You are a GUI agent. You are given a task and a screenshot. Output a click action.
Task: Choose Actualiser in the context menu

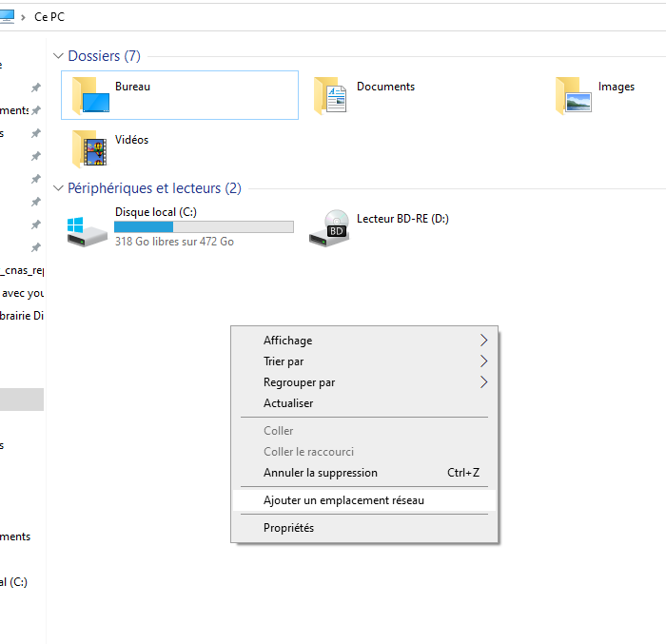coord(288,403)
